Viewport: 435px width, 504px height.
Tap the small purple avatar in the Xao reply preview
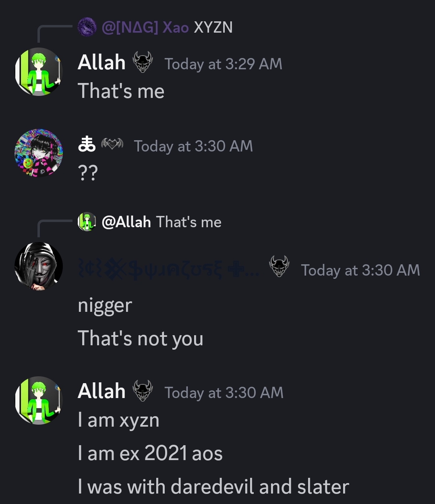87,27
